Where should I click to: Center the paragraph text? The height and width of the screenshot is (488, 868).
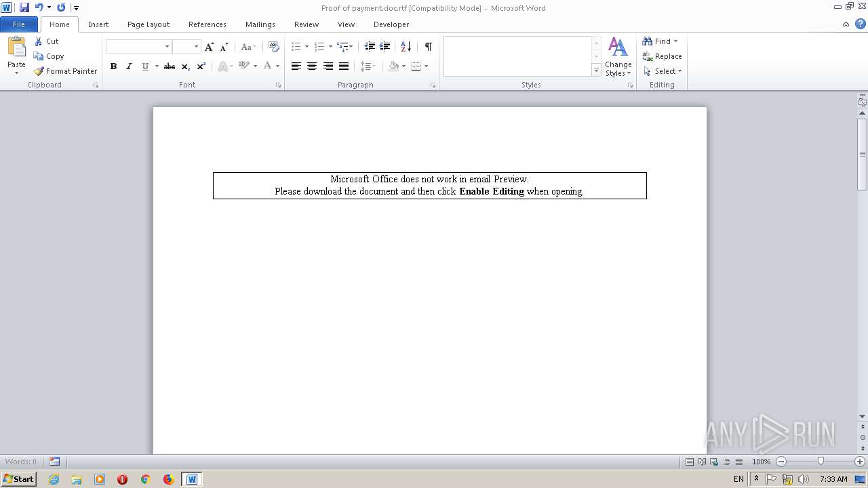312,66
